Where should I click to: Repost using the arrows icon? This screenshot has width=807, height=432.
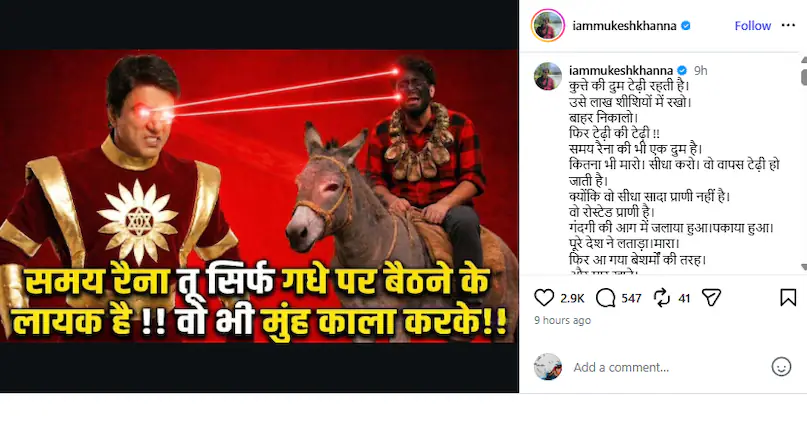pos(661,298)
